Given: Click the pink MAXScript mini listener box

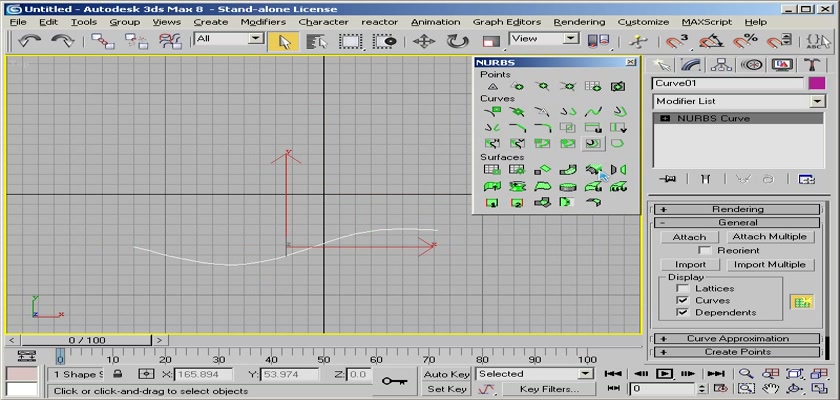Looking at the screenshot, I should pyautogui.click(x=22, y=374).
